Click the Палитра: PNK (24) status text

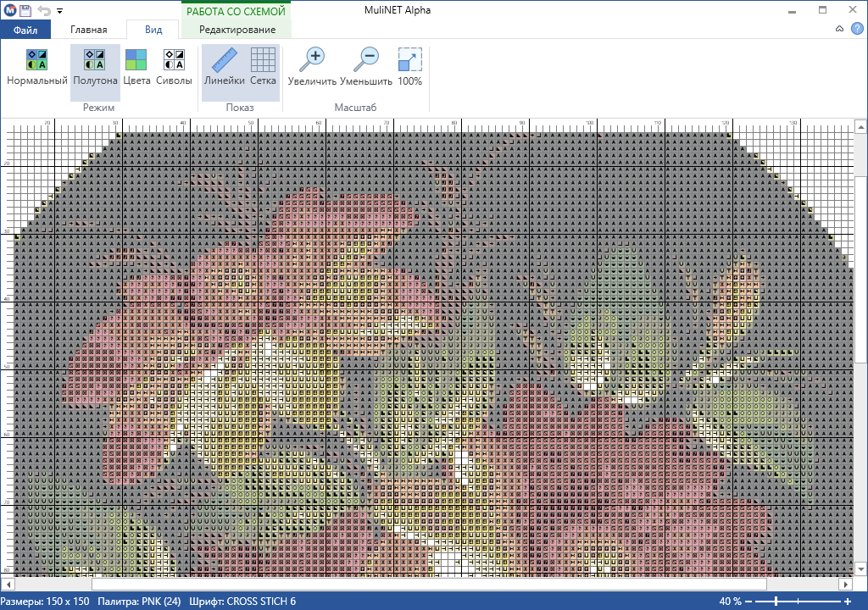(x=139, y=602)
